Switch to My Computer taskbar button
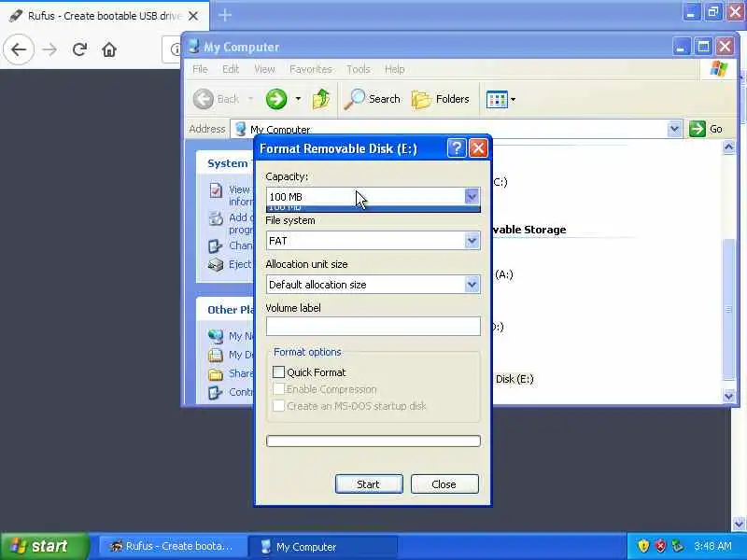Screen dimensions: 747x560 click(x=324, y=546)
